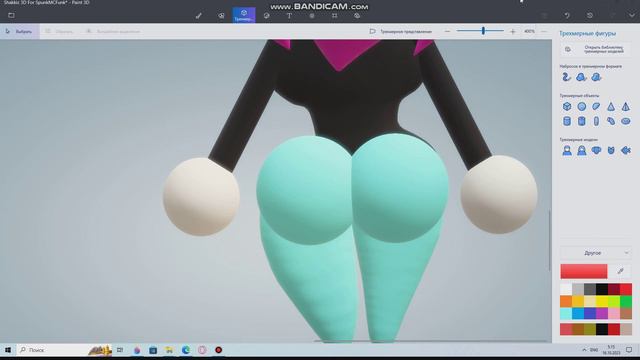Insert a 3D tube object
This screenshot has width=640, height=360.
(x=582, y=121)
